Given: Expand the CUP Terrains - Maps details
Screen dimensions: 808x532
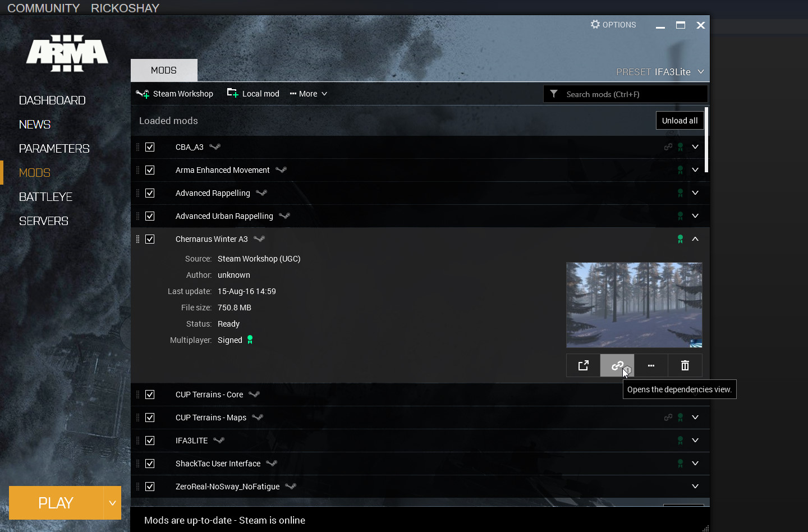Looking at the screenshot, I should click(695, 418).
